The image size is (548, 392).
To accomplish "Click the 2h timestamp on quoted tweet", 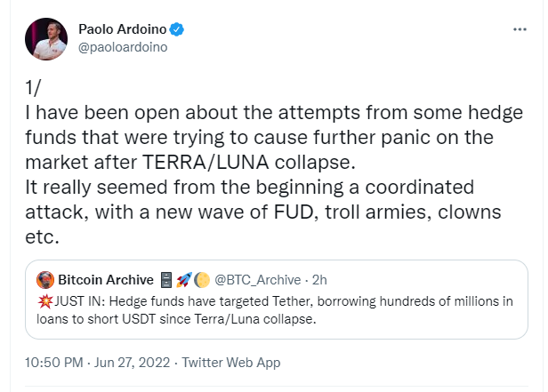I will [319, 280].
